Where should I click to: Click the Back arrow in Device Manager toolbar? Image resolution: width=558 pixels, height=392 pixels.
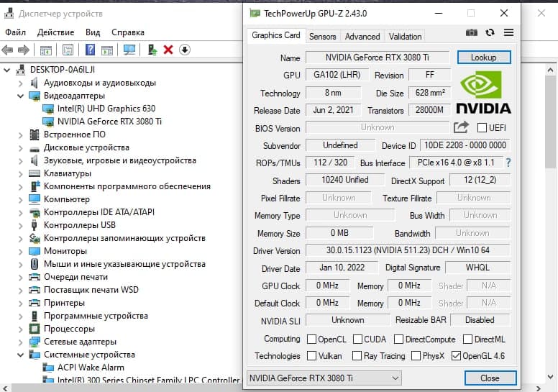coord(7,50)
